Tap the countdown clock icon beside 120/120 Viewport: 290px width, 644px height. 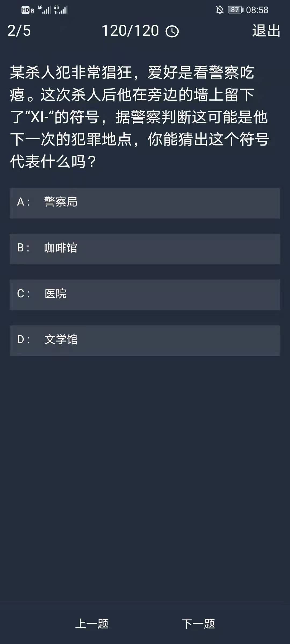coord(172,31)
